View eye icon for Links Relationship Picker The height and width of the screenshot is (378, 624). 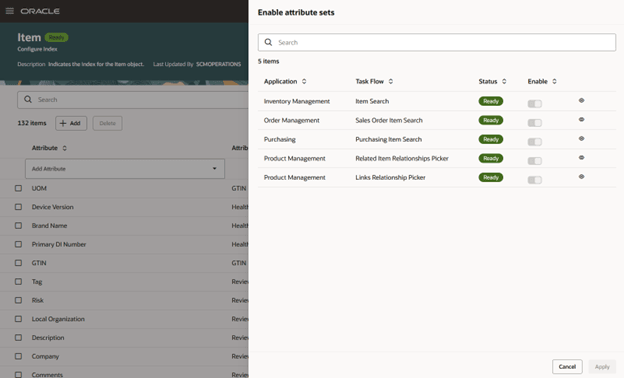[x=581, y=177]
